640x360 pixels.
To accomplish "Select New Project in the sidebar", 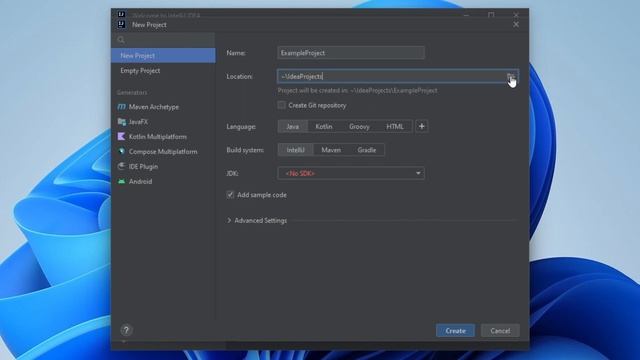I will pyautogui.click(x=163, y=56).
